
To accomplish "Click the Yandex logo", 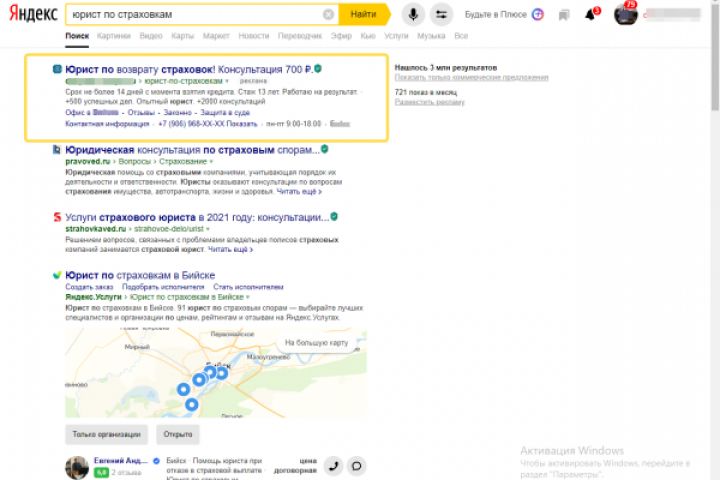I will pyautogui.click(x=34, y=14).
